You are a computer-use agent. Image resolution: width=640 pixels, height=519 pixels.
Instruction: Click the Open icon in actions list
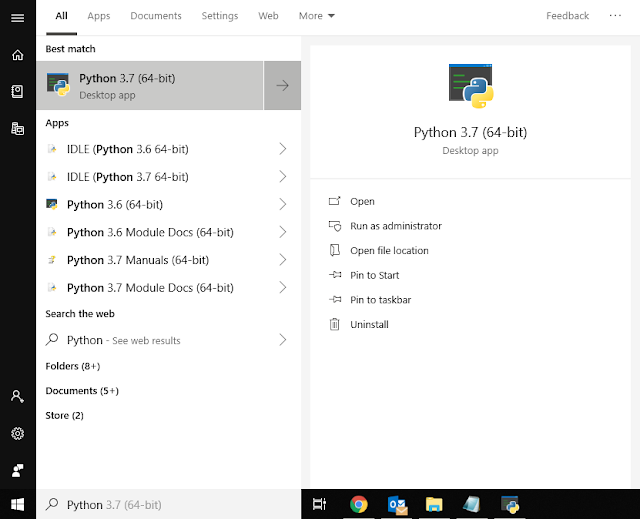(334, 201)
